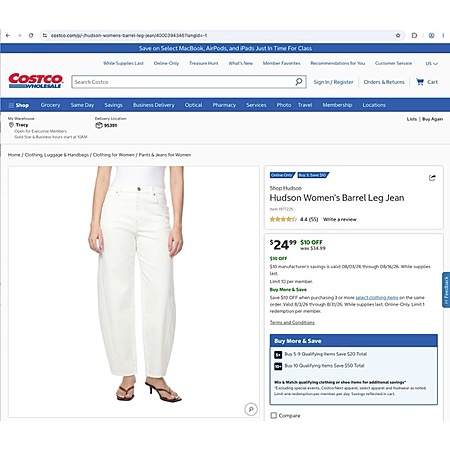Open What's New link
This screenshot has height=450, width=450.
(x=240, y=63)
